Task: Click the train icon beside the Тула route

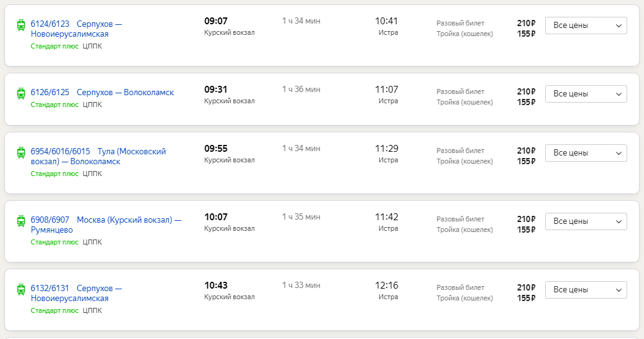Action: (21, 152)
